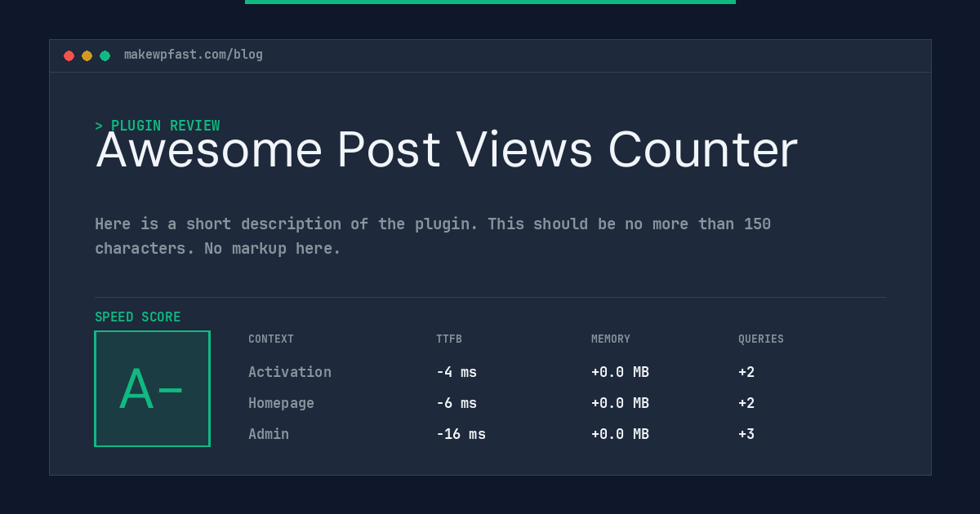
Task: Click Activation queries value +2
Action: [746, 372]
